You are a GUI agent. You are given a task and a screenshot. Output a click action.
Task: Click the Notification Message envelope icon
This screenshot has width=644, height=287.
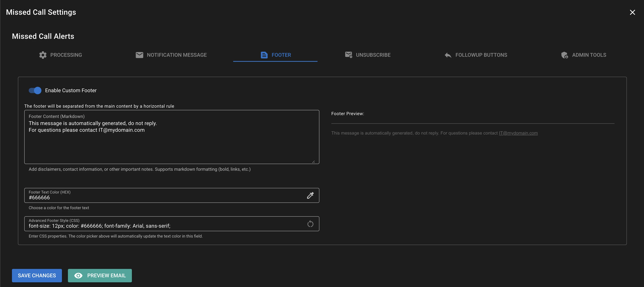tap(139, 55)
